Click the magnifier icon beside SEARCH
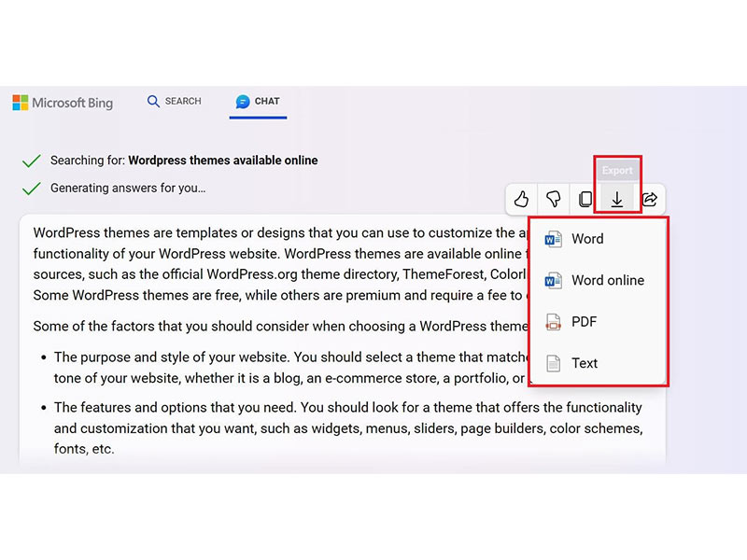Screen dimensions: 747x560 click(153, 101)
